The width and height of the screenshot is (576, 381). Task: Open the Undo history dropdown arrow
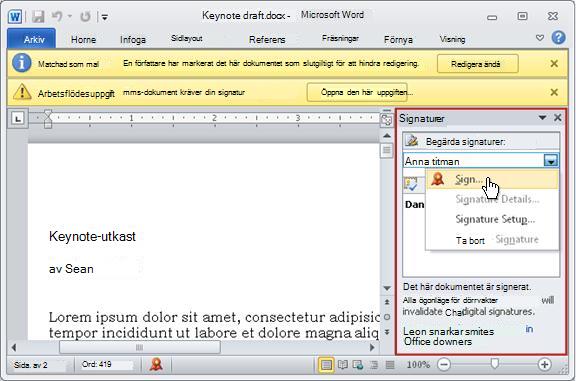click(70, 17)
